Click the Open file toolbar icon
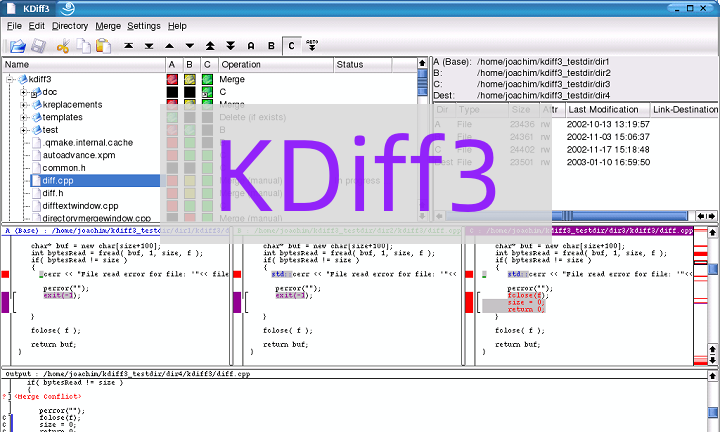 tap(17, 46)
